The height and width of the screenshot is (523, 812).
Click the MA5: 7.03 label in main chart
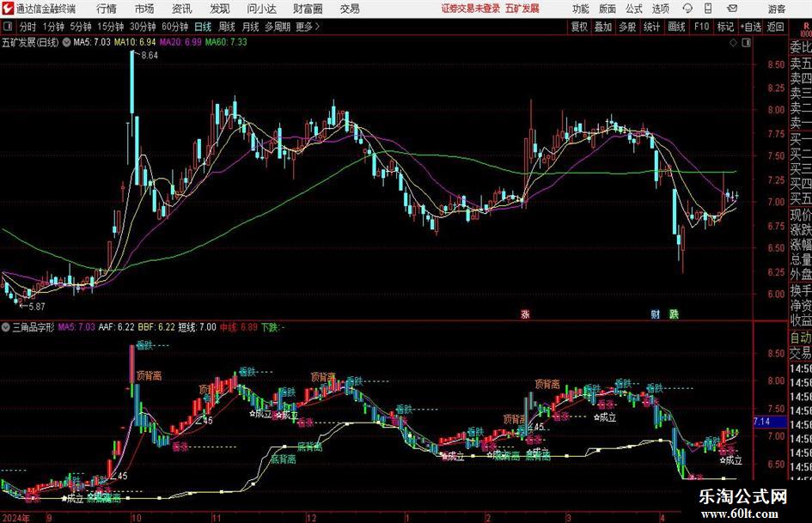[x=92, y=42]
